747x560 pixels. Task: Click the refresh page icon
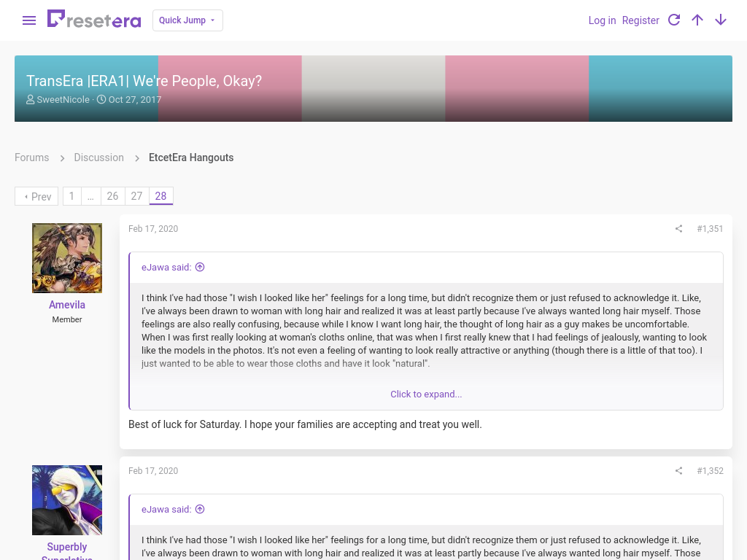(673, 20)
